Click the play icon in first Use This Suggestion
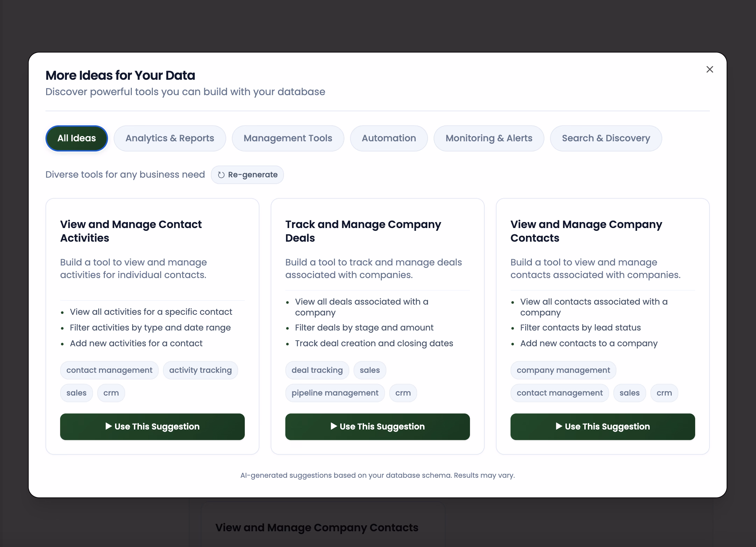The height and width of the screenshot is (547, 756). click(109, 426)
